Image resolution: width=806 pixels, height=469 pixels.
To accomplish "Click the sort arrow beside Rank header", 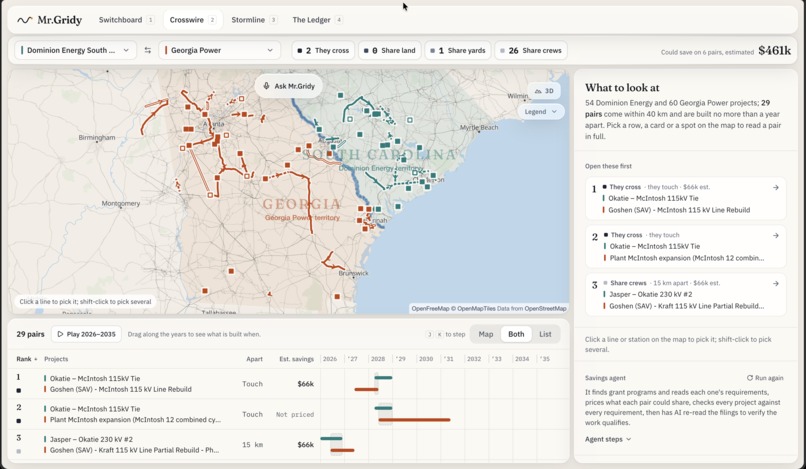I will click(x=35, y=359).
